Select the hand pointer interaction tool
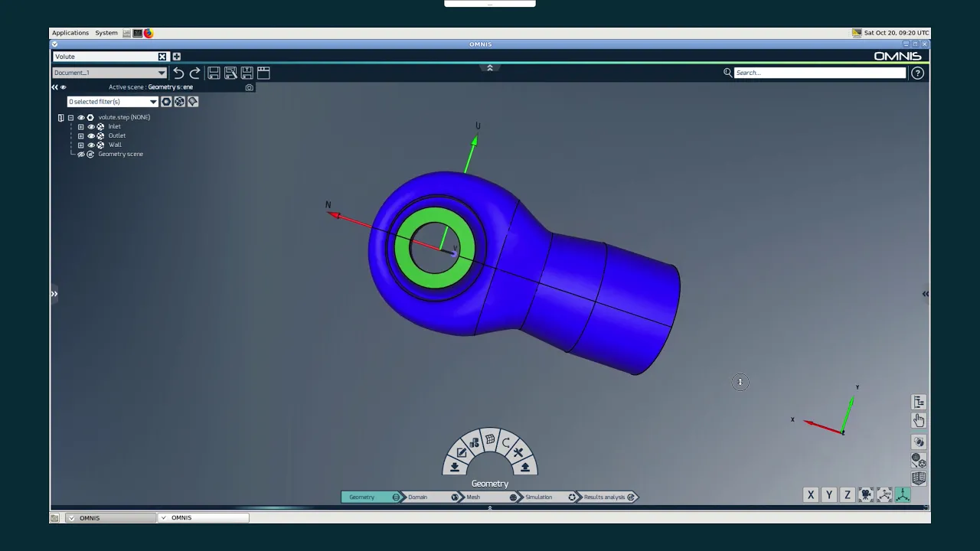Viewport: 980px width, 551px height. tap(919, 420)
